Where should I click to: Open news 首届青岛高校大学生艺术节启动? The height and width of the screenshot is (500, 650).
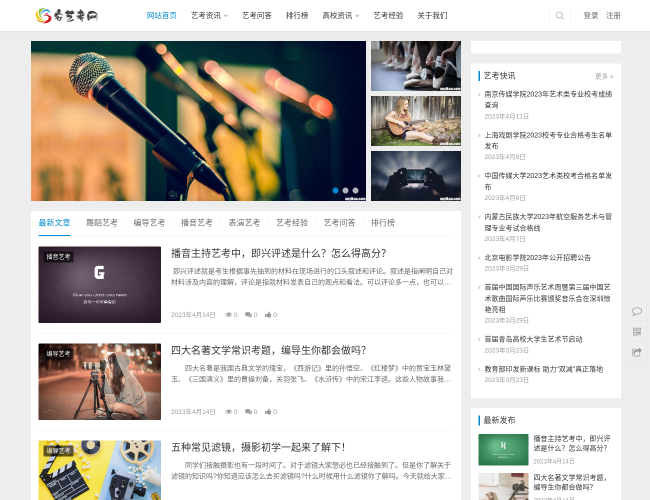click(533, 339)
